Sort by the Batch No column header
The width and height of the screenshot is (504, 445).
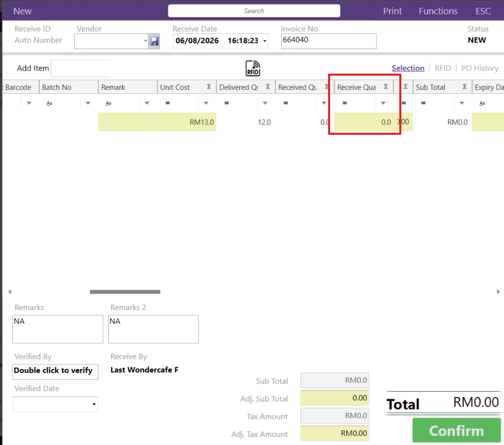(68, 87)
